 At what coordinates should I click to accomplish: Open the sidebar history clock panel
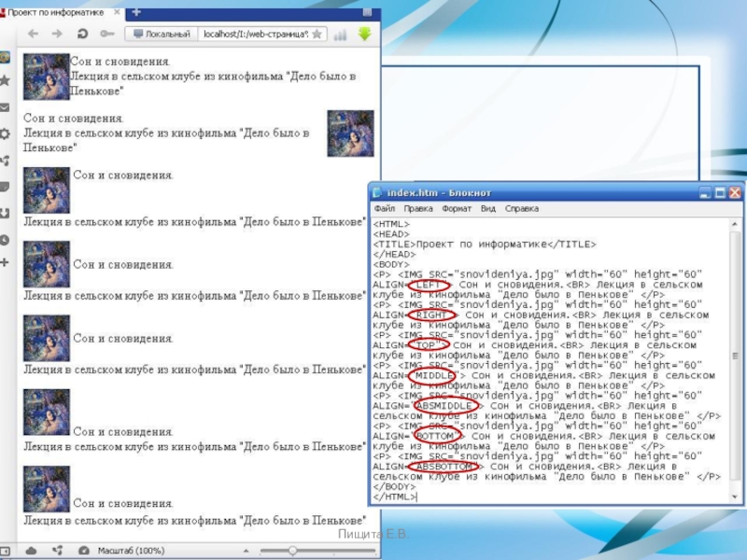point(6,240)
